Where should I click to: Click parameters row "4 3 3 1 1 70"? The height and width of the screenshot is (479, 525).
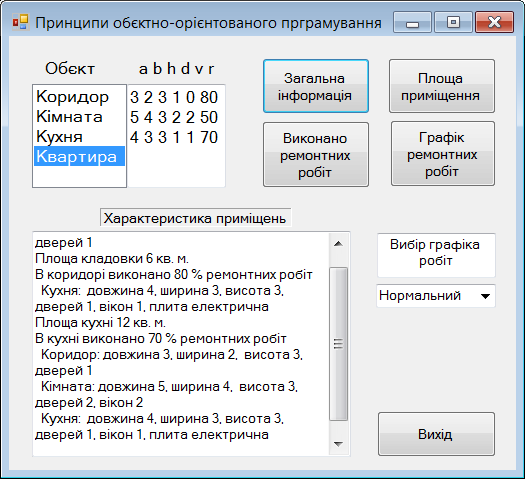point(174,137)
